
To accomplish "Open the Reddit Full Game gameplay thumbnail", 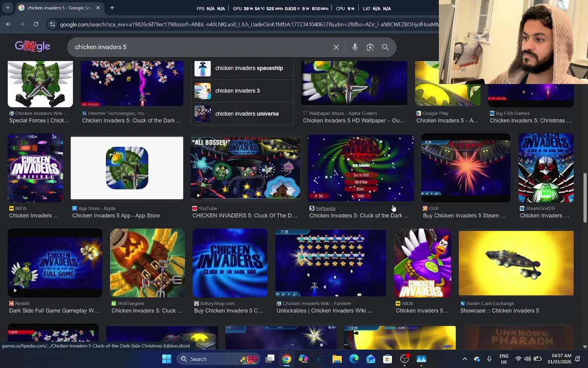I will (55, 263).
